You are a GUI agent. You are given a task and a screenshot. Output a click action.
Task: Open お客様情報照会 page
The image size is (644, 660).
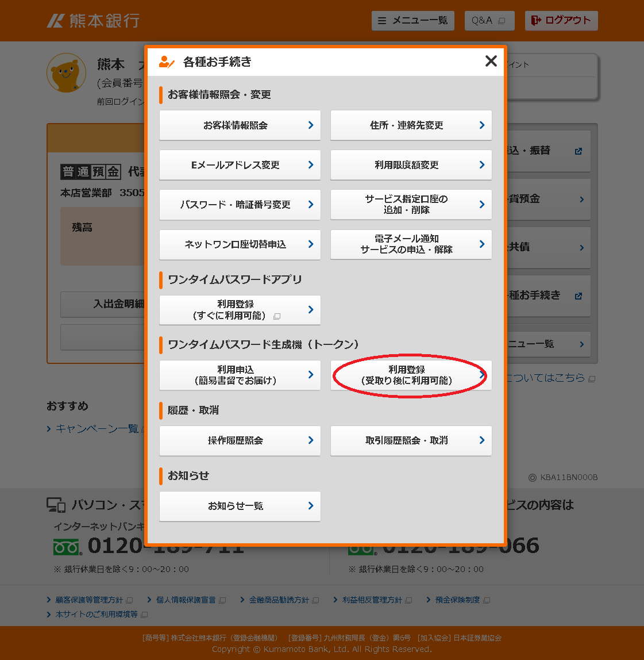click(x=240, y=125)
